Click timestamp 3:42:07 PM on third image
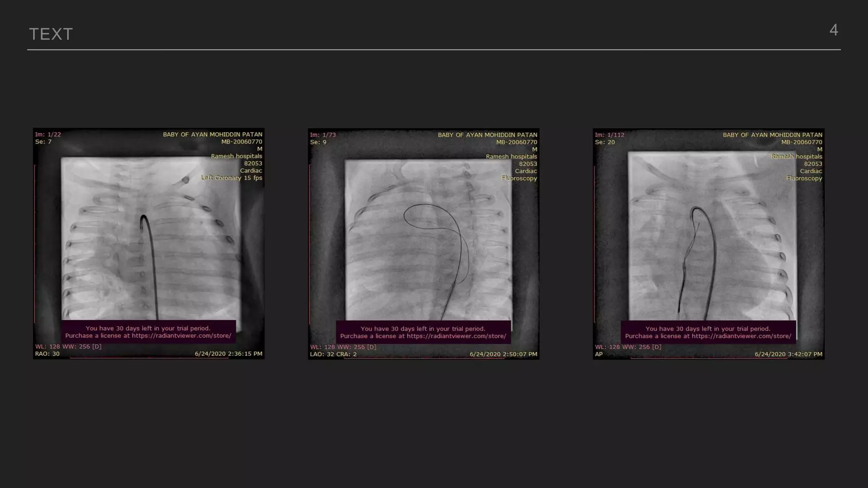Viewport: 868px width, 488px height. tap(788, 354)
